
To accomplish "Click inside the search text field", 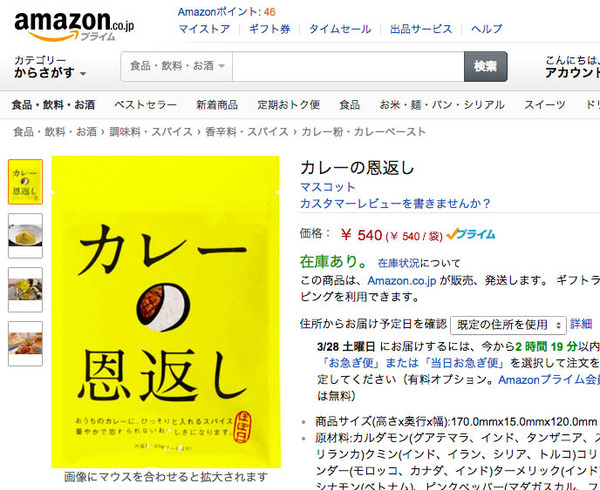I will [x=348, y=66].
